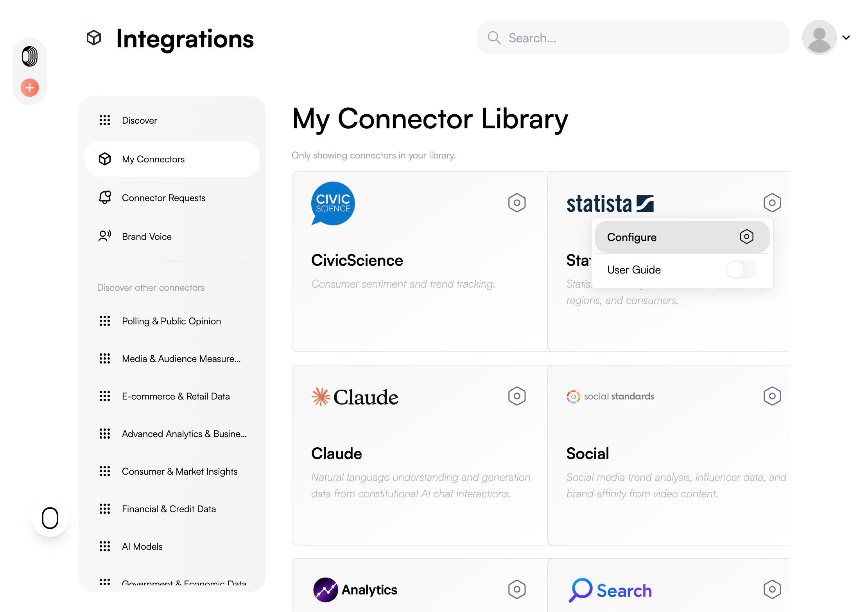
Task: Click Social Standards connector settings icon
Action: click(772, 396)
